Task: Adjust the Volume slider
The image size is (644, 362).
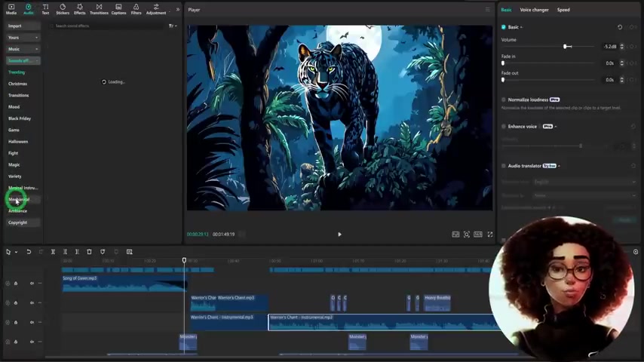Action: [x=548, y=47]
